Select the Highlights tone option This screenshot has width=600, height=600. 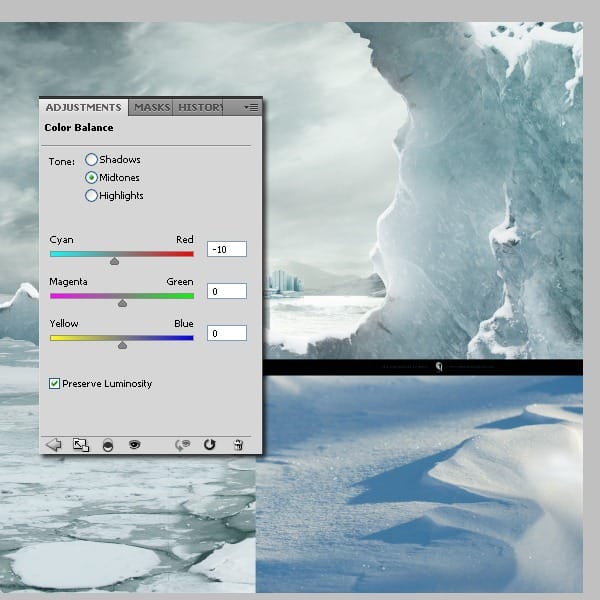pyautogui.click(x=92, y=196)
